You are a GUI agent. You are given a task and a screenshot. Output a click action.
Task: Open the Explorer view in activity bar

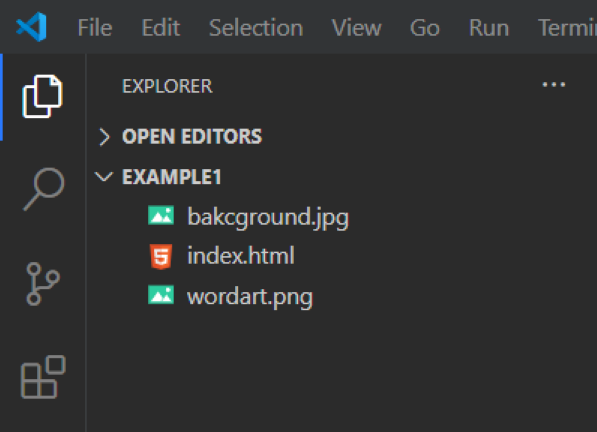pyautogui.click(x=42, y=97)
